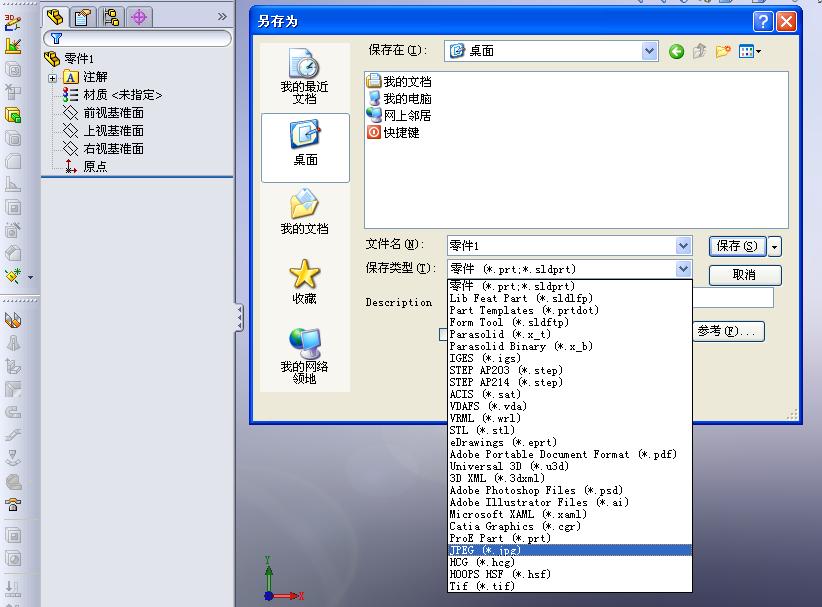Choose VRML (*.wrl) type
This screenshot has width=822, height=607.
[x=570, y=418]
